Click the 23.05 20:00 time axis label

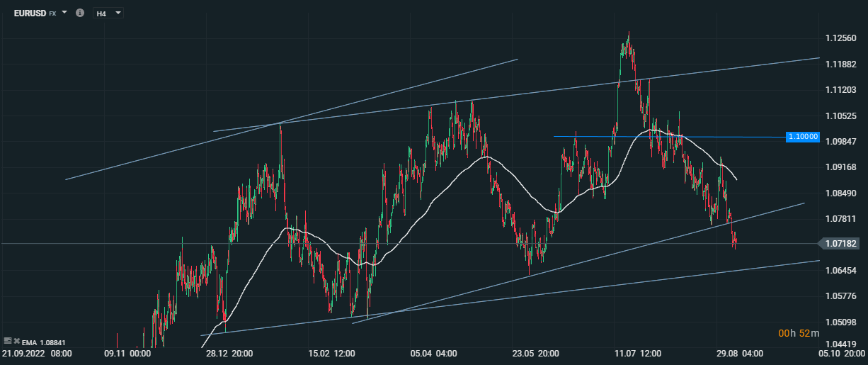point(536,352)
